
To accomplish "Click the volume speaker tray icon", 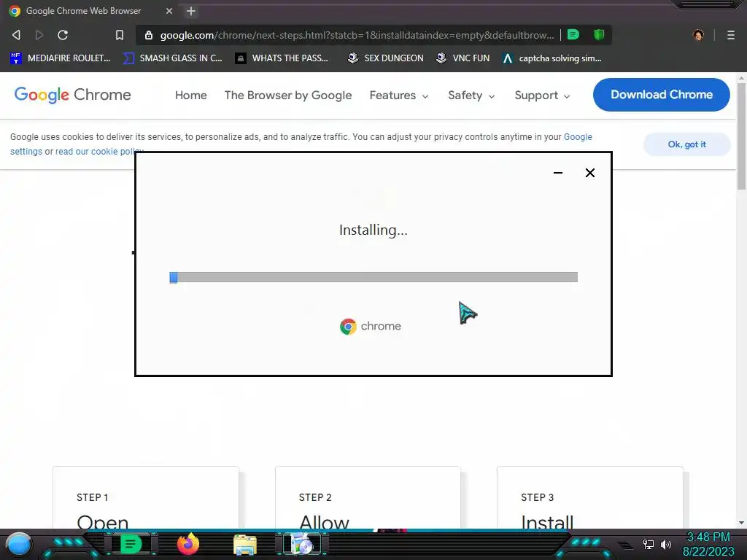I will pos(665,544).
